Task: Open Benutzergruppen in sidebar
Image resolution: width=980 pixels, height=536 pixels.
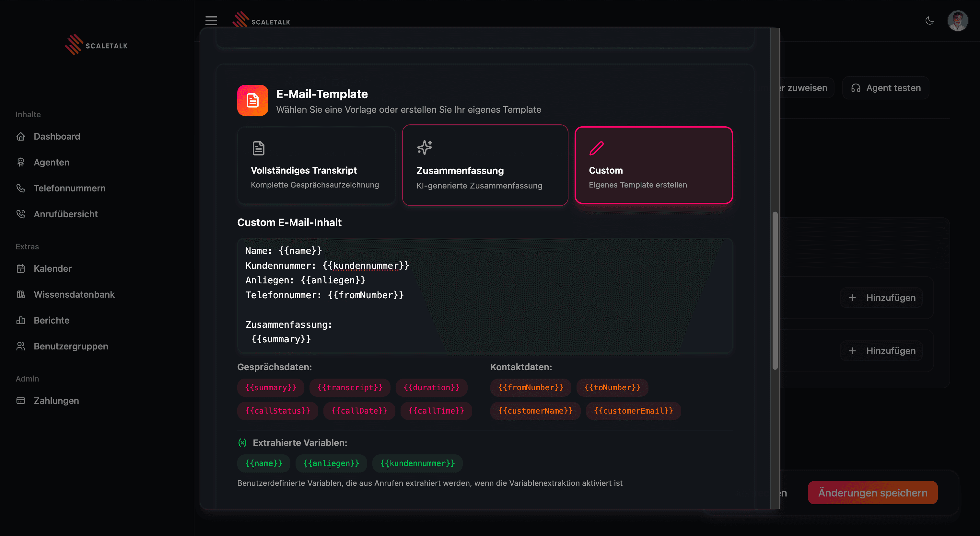Action: [x=71, y=346]
